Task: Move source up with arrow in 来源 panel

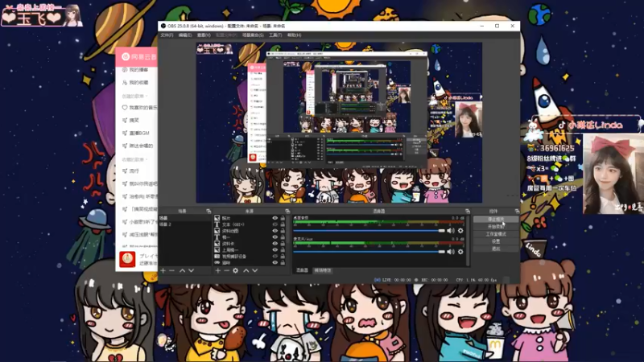Action: pos(246,271)
